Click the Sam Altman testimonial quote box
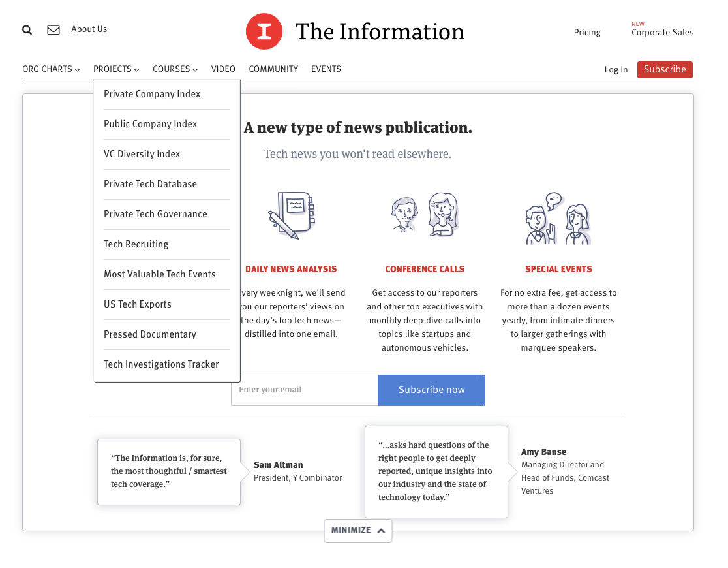 pos(169,472)
